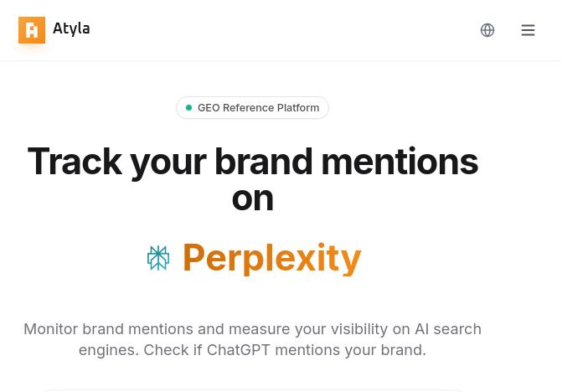Click the word "engines" in the description
Image resolution: width=588 pixels, height=392 pixels.
(x=106, y=350)
